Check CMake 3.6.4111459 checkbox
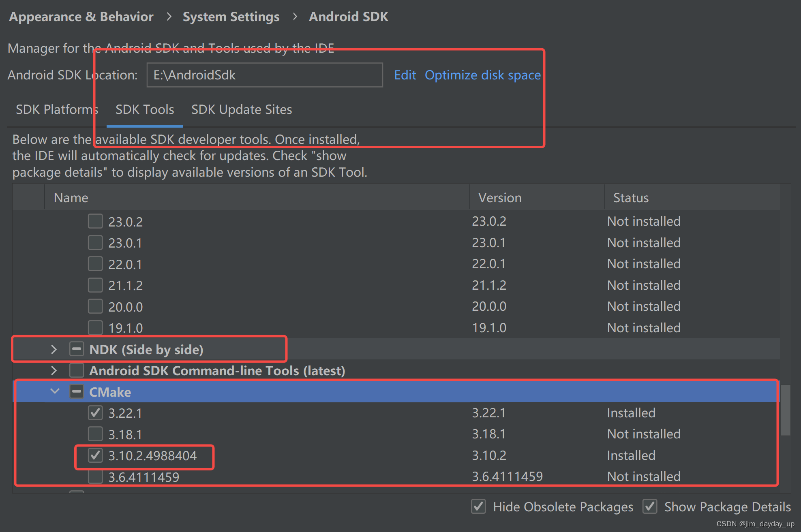The image size is (801, 532). point(95,476)
